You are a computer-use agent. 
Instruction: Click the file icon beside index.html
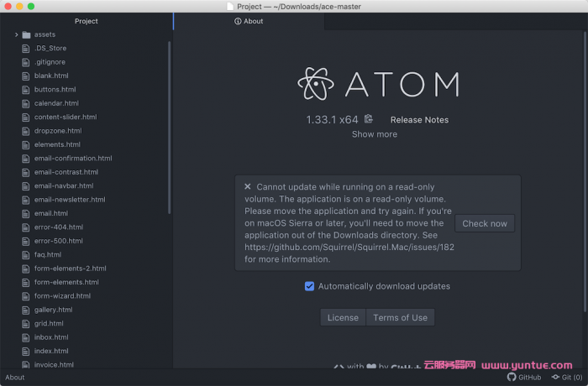26,351
